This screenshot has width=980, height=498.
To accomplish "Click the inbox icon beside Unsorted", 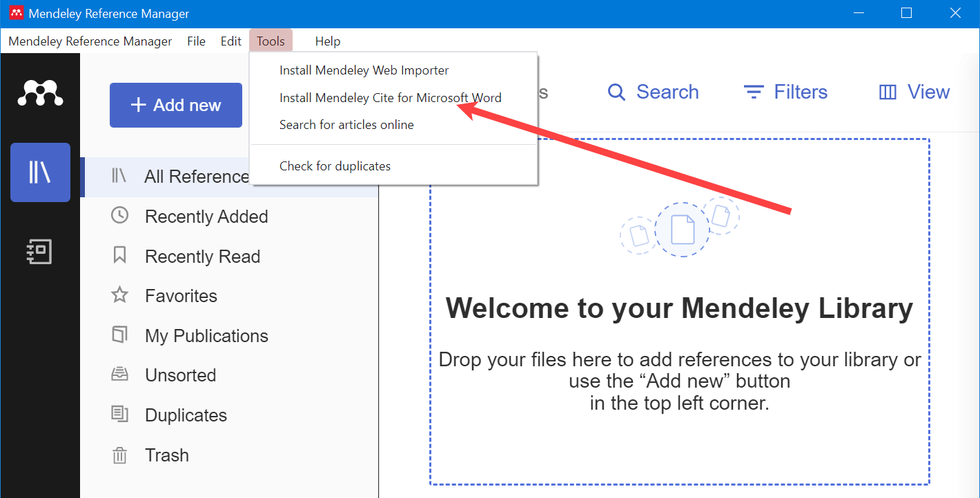I will click(120, 375).
